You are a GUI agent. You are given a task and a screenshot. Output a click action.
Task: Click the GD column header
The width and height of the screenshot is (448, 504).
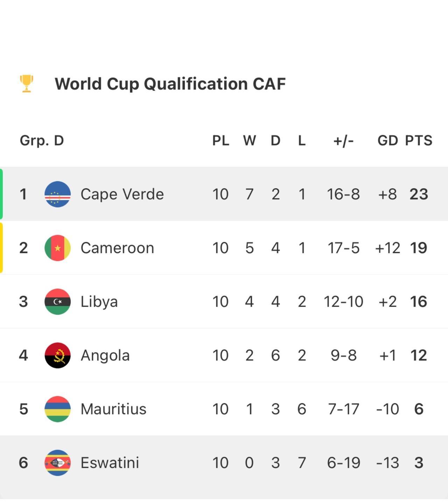[387, 141]
